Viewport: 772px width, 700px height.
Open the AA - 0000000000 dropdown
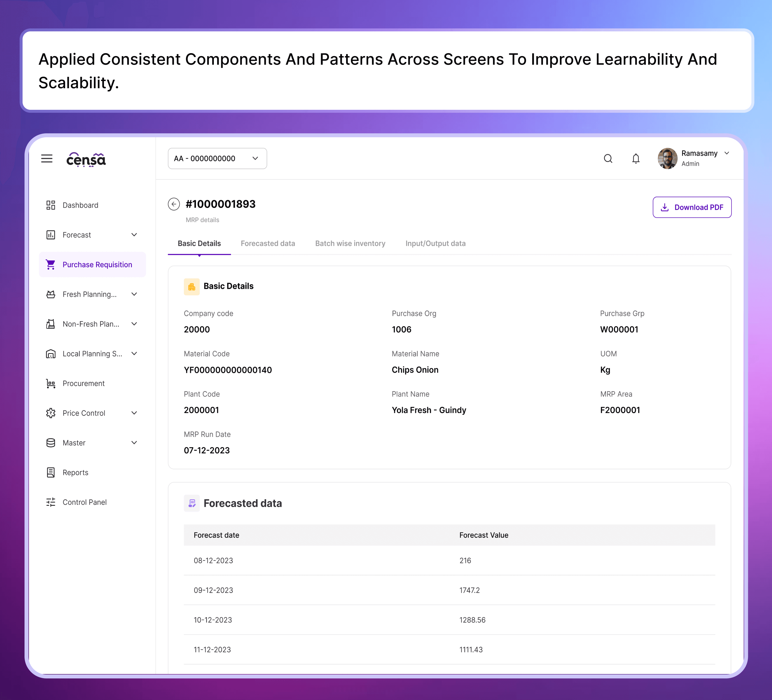pos(217,158)
